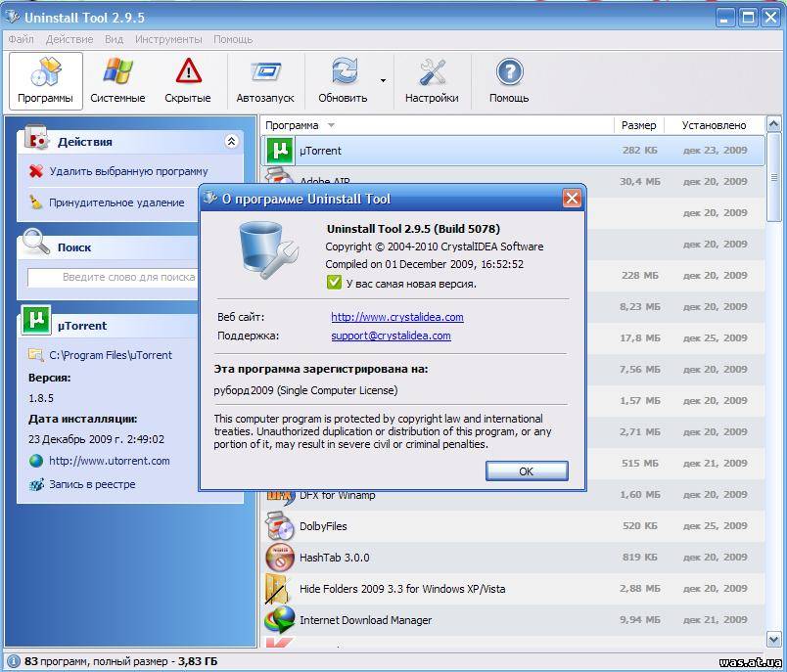Viewport: 787px width, 672px height.
Task: Show Скрытые hidden programs
Action: (188, 81)
